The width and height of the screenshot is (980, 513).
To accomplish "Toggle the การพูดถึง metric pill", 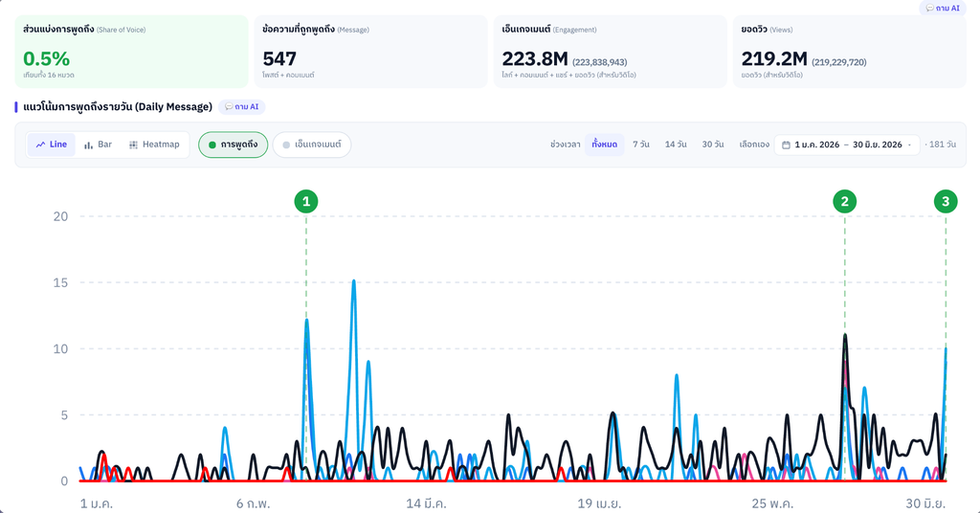I will (x=234, y=145).
